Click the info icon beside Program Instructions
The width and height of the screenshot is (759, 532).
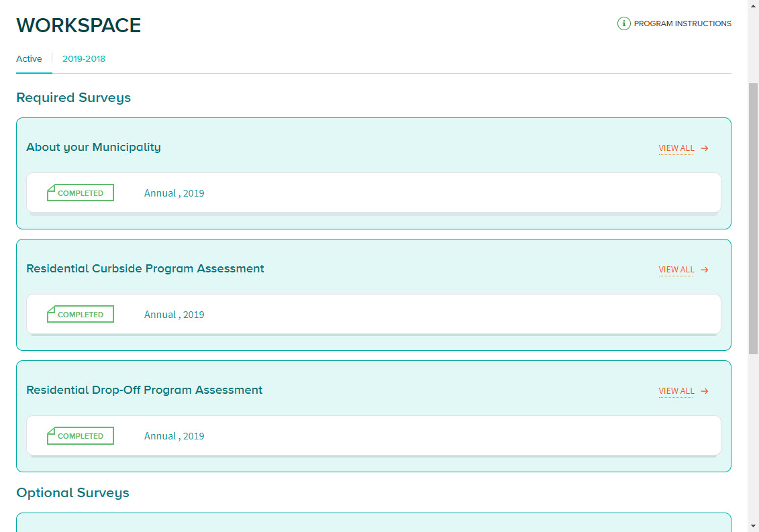623,23
